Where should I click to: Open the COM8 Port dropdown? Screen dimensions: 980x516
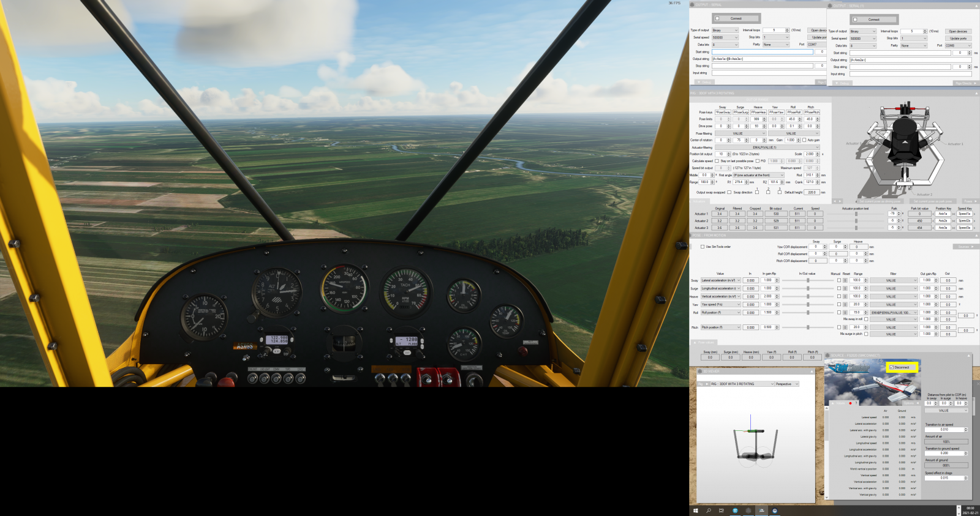958,45
